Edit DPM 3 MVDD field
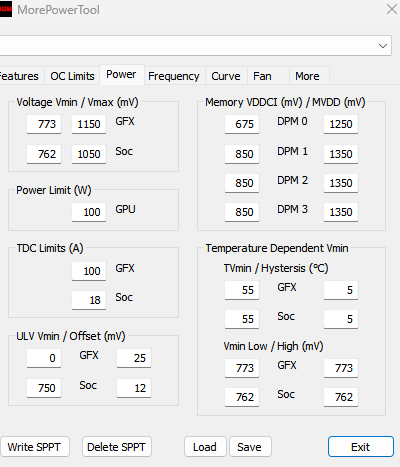 (341, 212)
